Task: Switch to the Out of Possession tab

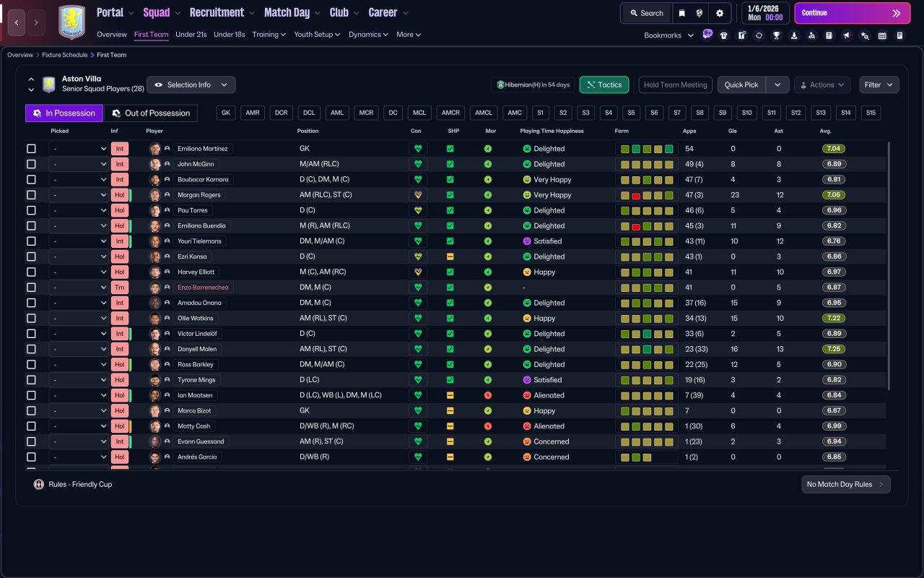Action: coord(151,113)
